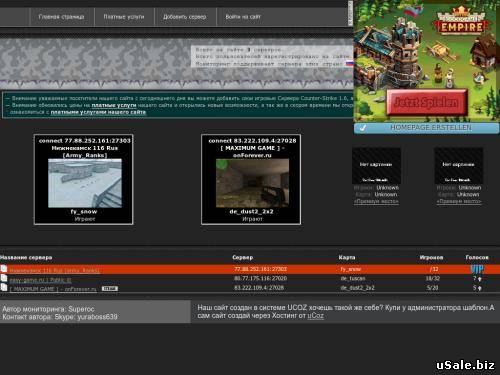Open the Главная страница menu item
500x375 pixels.
[61, 17]
